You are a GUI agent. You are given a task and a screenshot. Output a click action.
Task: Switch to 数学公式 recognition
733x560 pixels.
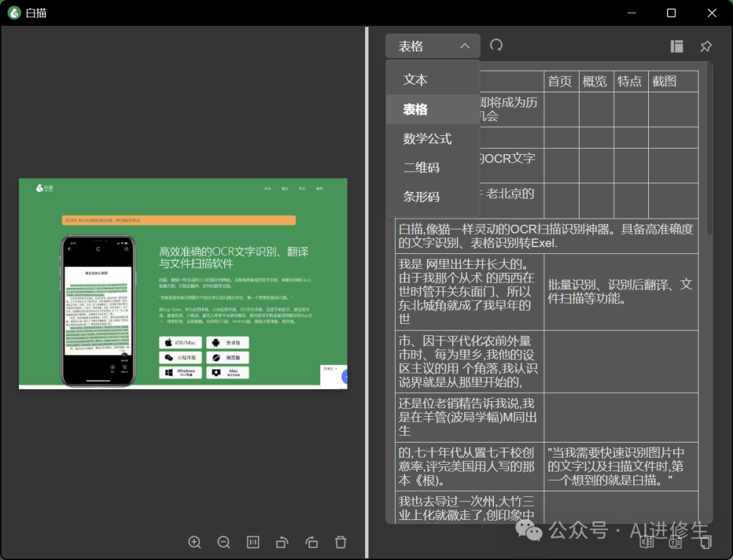(x=433, y=138)
